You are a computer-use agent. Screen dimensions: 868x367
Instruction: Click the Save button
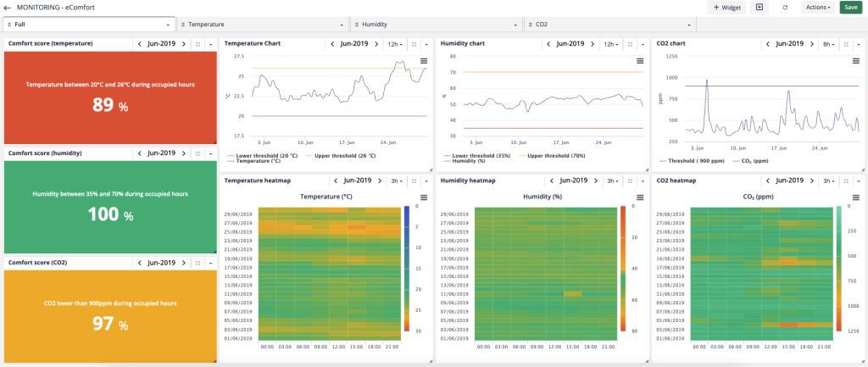coord(851,8)
